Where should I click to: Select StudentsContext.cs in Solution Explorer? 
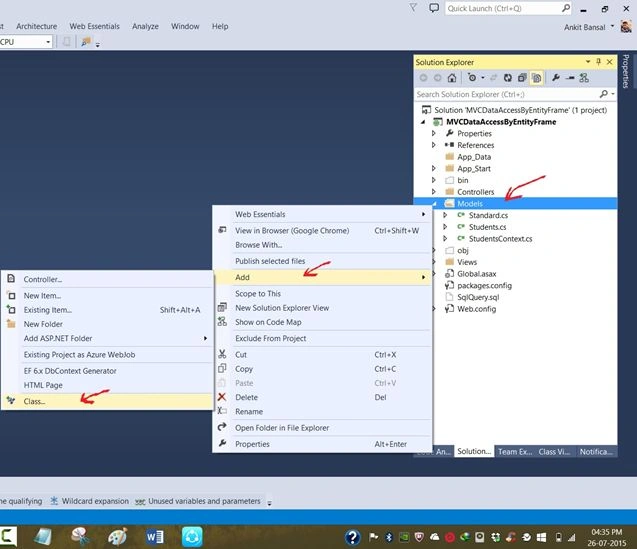(500, 239)
